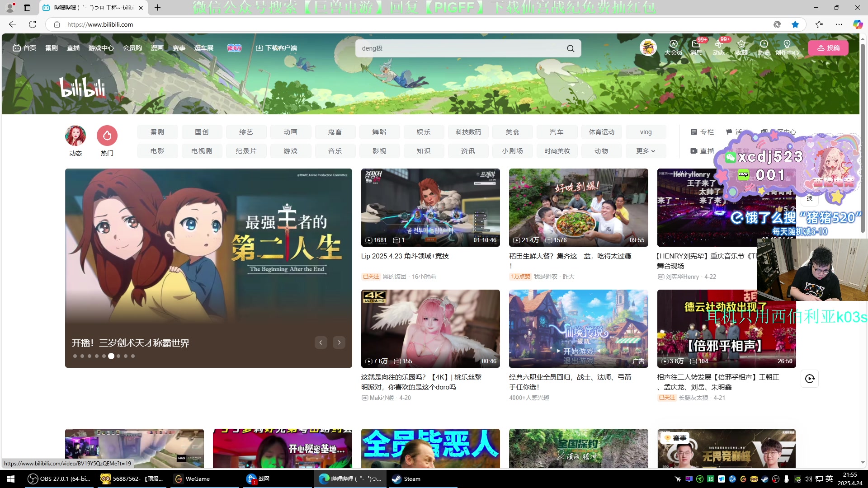Open 创作中心 lightbulb icon
Screen dimensions: 868x488
(x=787, y=47)
